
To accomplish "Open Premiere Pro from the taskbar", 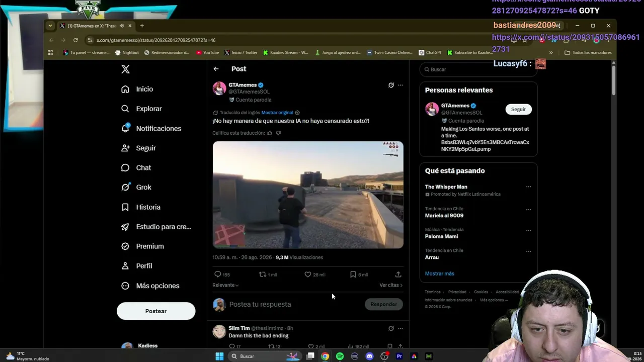I will click(399, 356).
